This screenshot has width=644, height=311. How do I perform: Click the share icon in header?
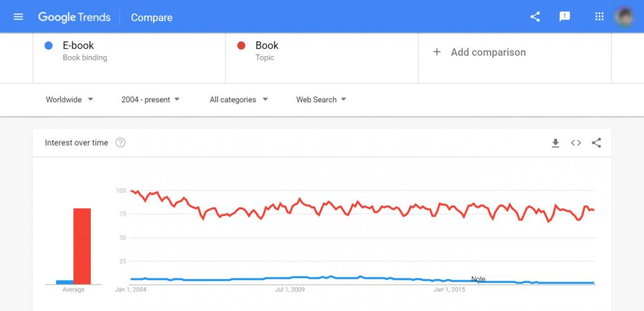535,17
